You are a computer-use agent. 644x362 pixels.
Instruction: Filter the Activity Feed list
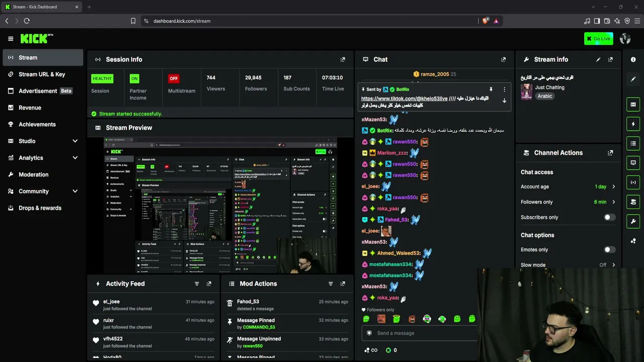pyautogui.click(x=197, y=284)
